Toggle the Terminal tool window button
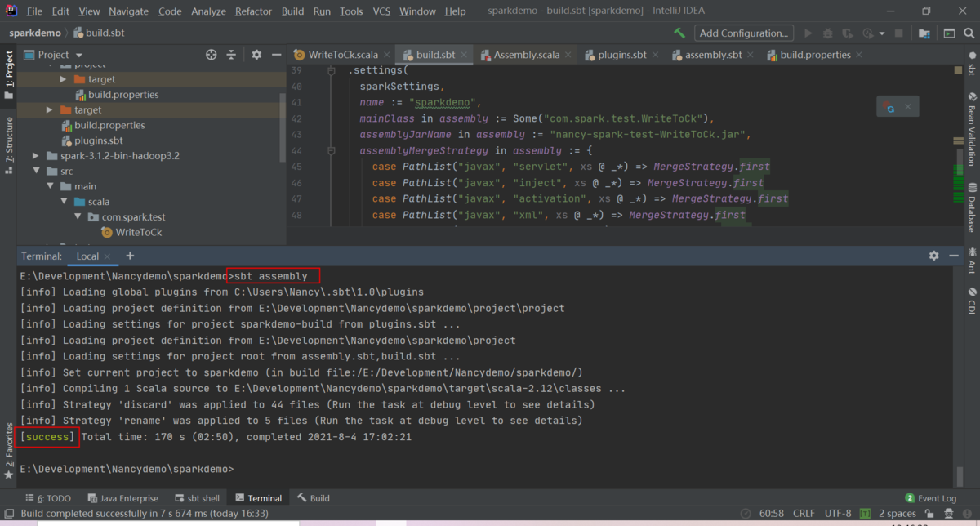980x526 pixels. pyautogui.click(x=258, y=498)
